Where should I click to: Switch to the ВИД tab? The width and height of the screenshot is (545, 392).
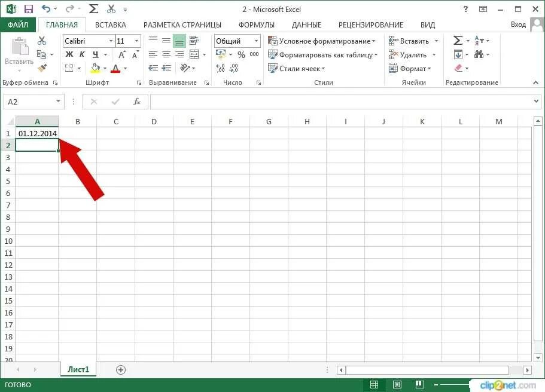click(428, 24)
